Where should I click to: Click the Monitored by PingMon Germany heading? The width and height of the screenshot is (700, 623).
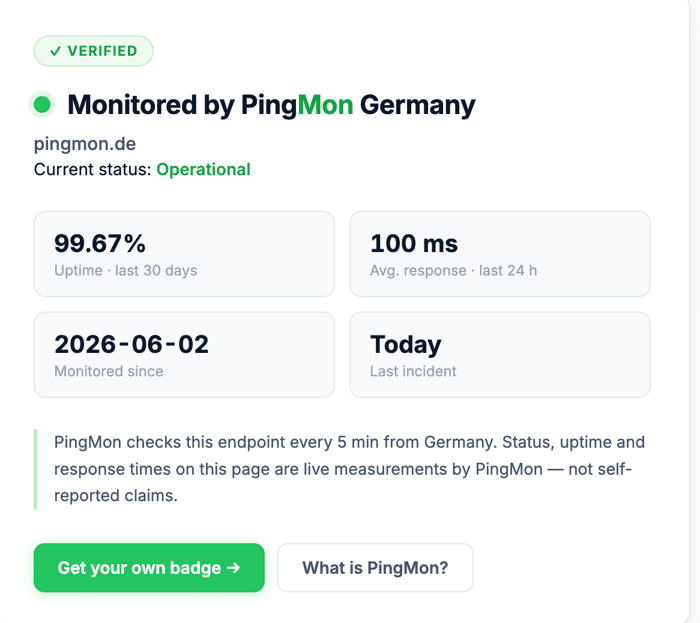[x=271, y=105]
